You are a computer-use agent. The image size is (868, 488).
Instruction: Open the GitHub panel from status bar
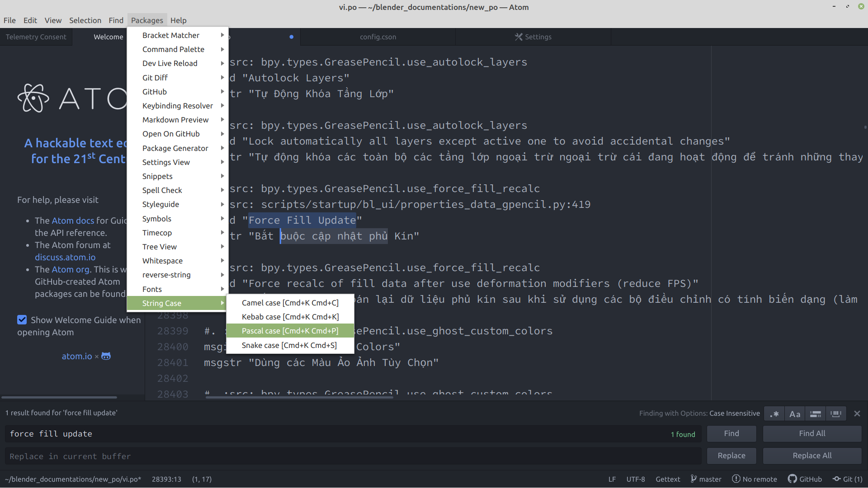tap(805, 479)
